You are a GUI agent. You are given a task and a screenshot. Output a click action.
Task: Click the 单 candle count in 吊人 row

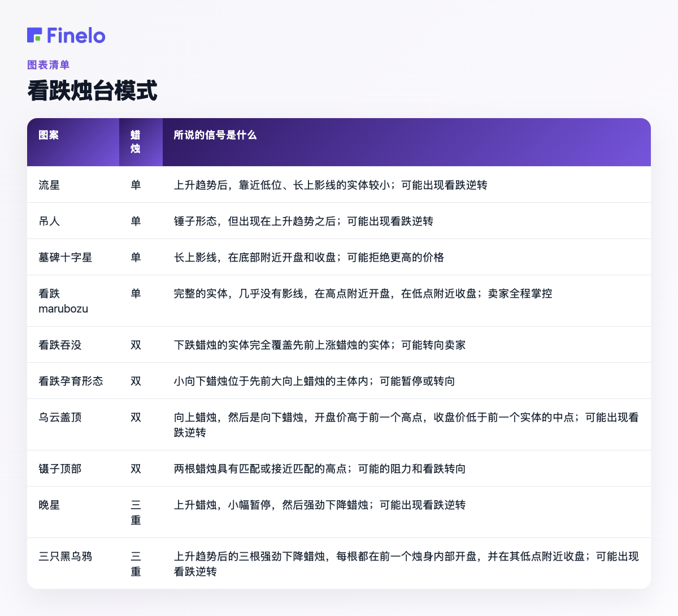(x=136, y=221)
